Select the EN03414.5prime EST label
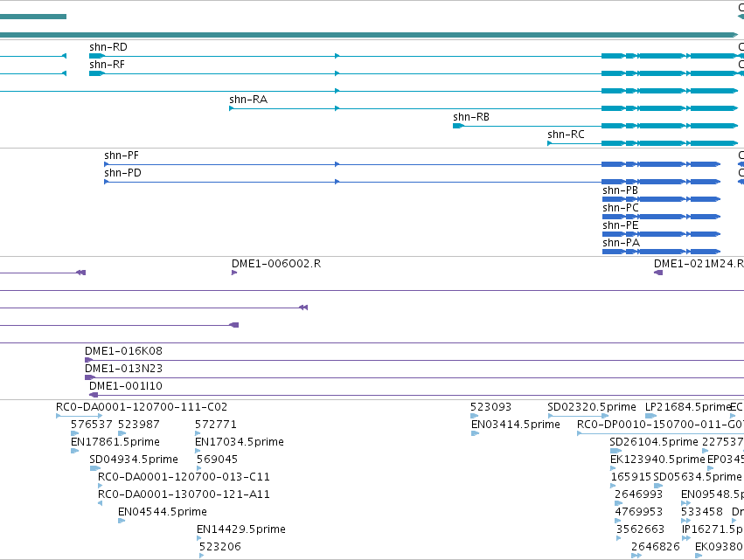The height and width of the screenshot is (560, 744). point(515,425)
